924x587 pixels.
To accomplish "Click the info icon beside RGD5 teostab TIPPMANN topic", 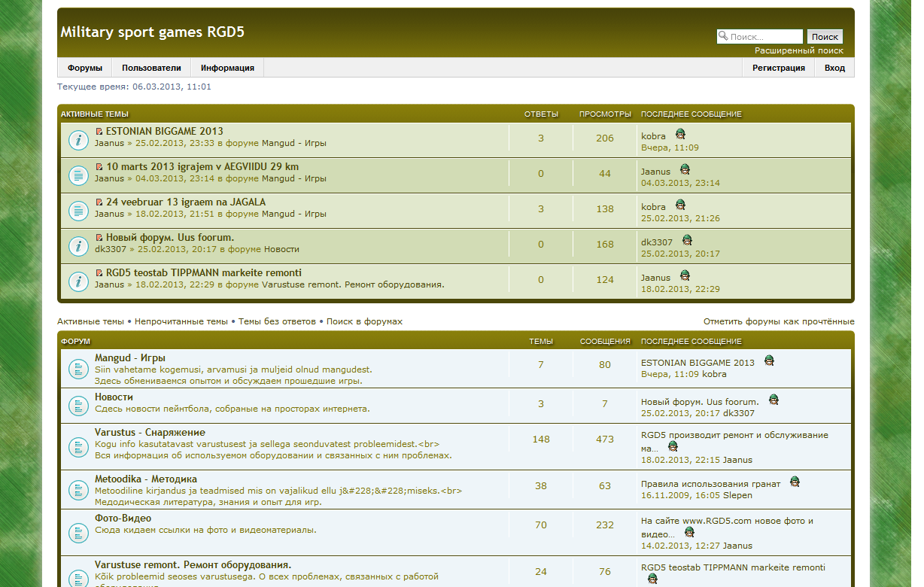I will pyautogui.click(x=78, y=281).
